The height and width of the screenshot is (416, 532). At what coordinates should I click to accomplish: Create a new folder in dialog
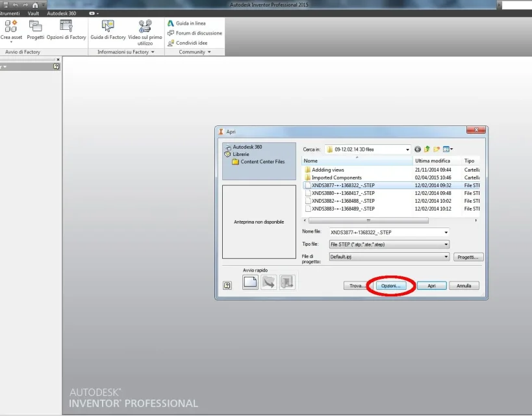point(437,149)
